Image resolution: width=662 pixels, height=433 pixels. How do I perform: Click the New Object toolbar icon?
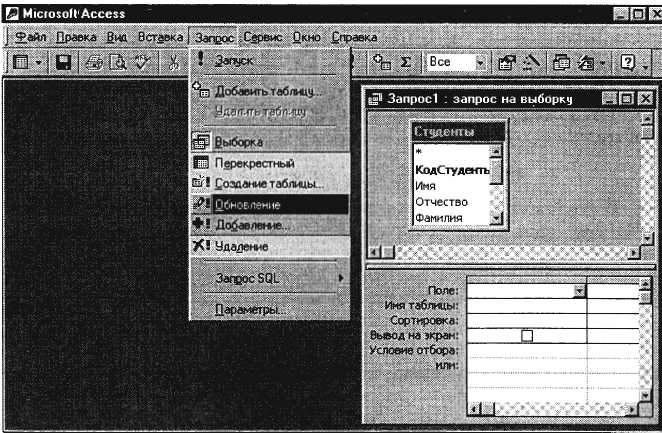[586, 63]
